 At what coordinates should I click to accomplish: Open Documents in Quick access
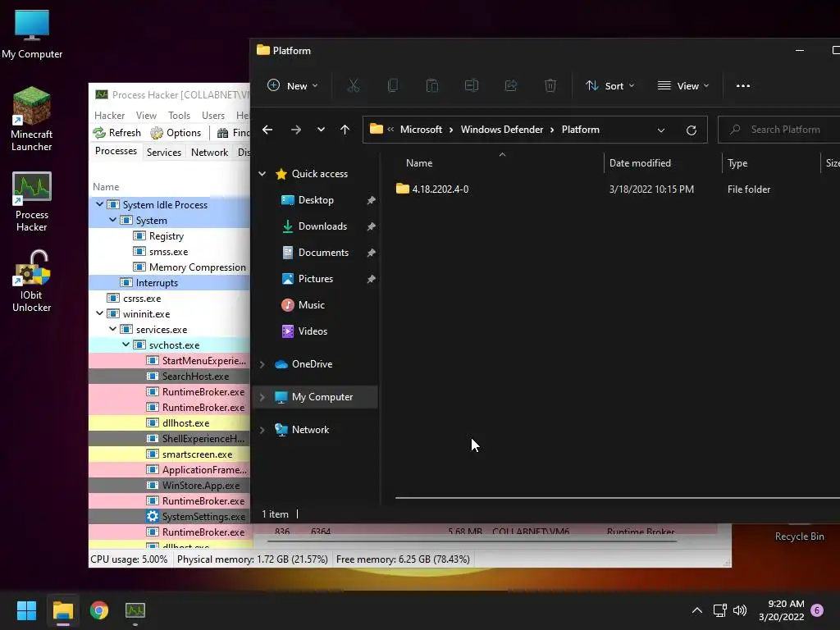tap(323, 253)
